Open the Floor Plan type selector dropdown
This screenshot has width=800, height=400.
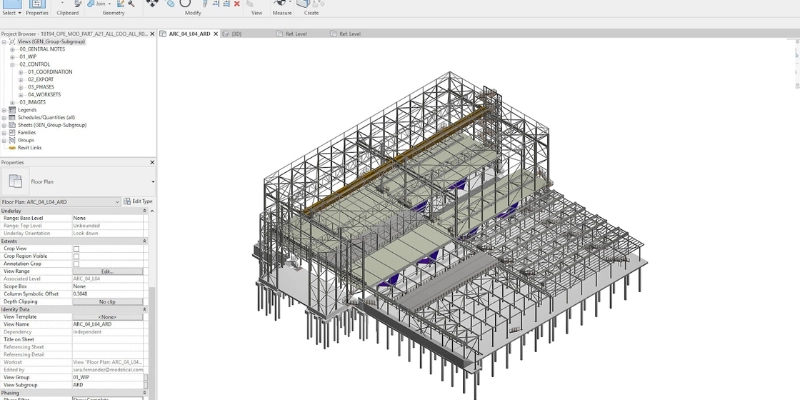pyautogui.click(x=153, y=182)
